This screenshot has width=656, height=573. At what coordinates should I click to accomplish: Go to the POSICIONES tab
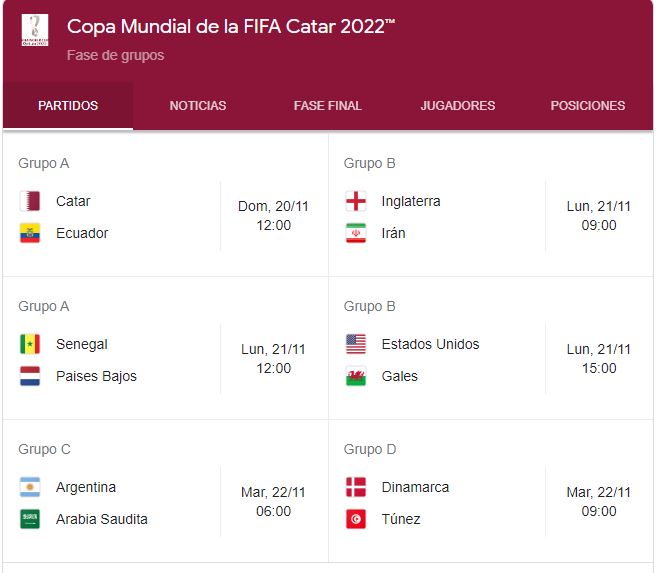click(x=588, y=106)
